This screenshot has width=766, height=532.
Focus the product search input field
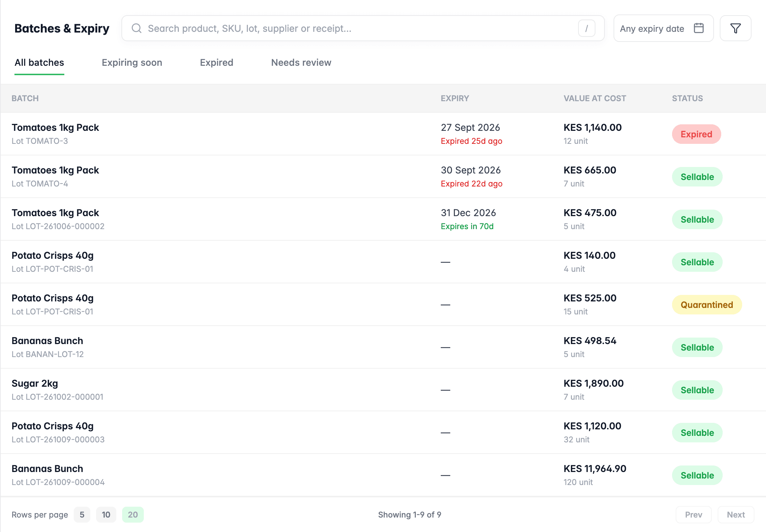363,28
